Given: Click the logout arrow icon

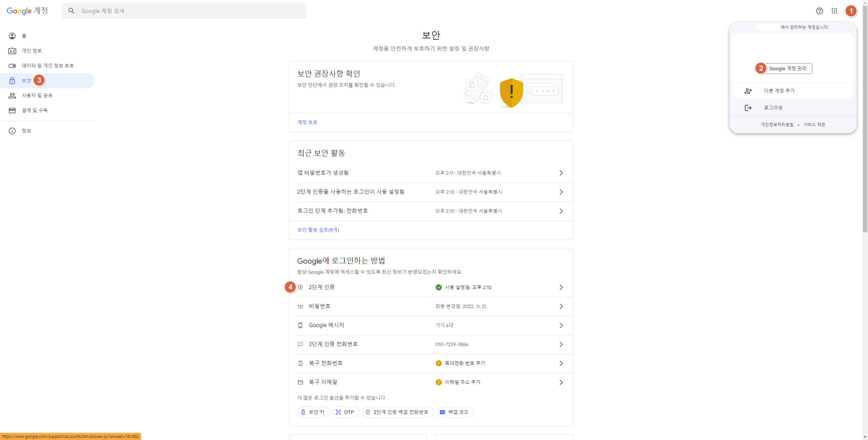Looking at the screenshot, I should point(748,108).
